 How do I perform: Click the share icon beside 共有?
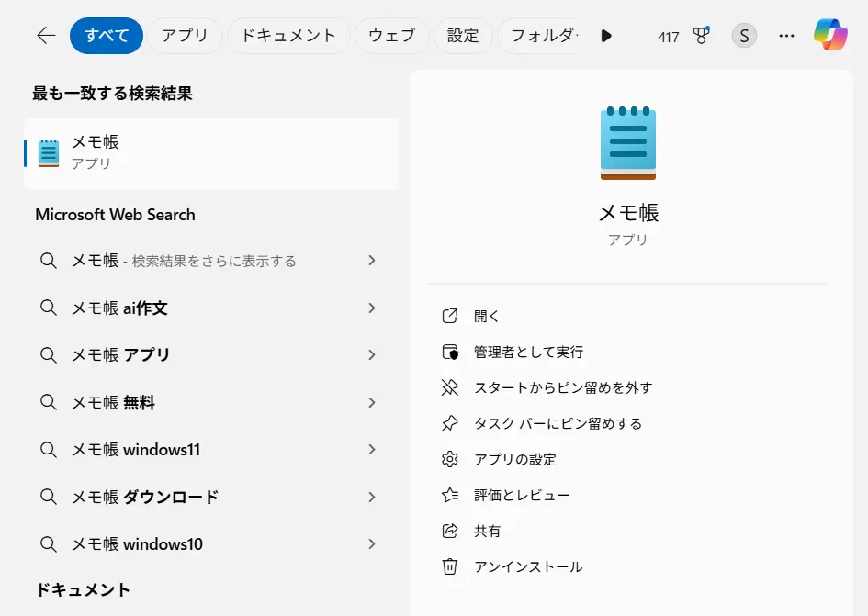(x=449, y=531)
